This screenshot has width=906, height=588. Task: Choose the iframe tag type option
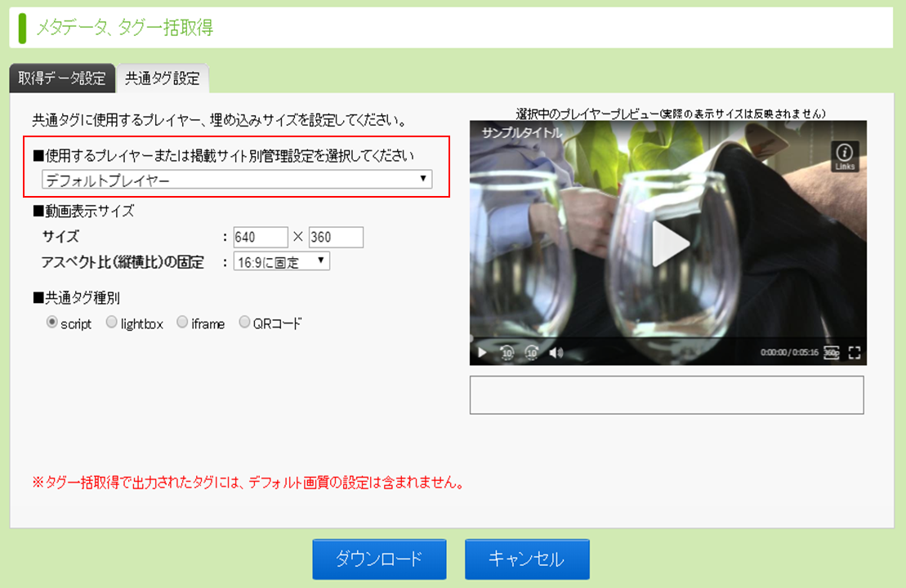click(x=182, y=323)
